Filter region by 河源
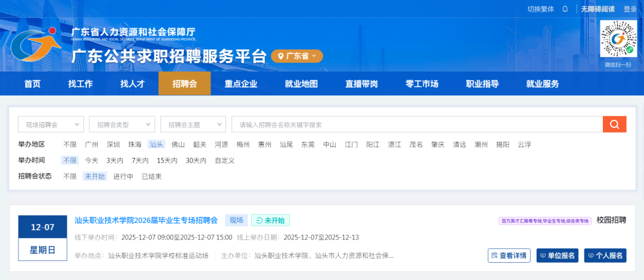This screenshot has height=280, width=644. pyautogui.click(x=221, y=145)
